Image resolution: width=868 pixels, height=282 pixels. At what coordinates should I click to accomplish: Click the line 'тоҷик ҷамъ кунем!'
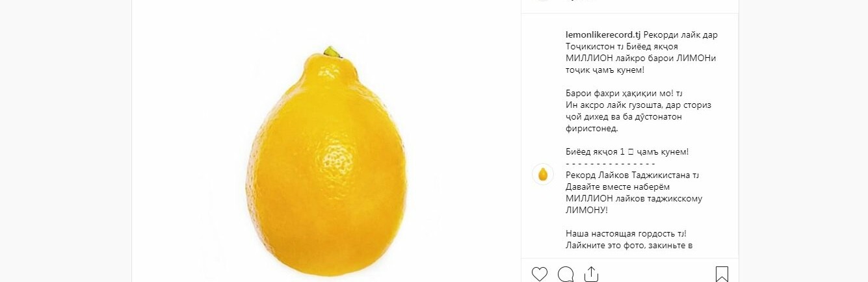[605, 70]
